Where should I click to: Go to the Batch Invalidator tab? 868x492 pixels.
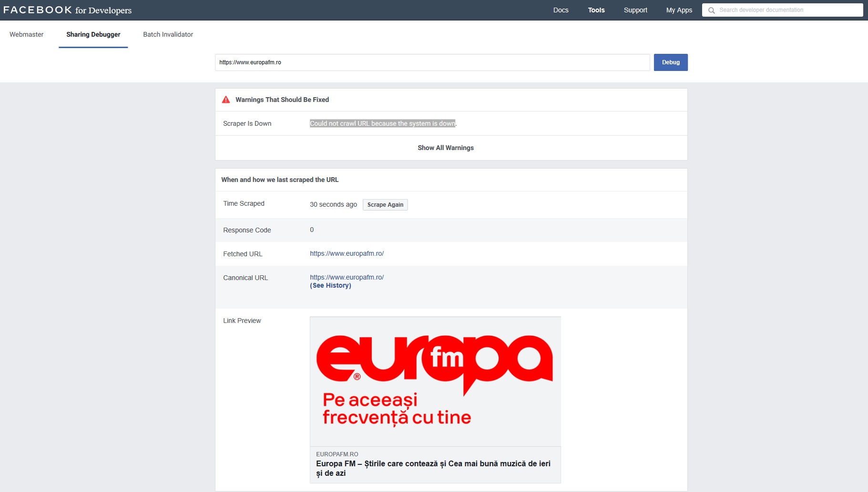pos(168,34)
